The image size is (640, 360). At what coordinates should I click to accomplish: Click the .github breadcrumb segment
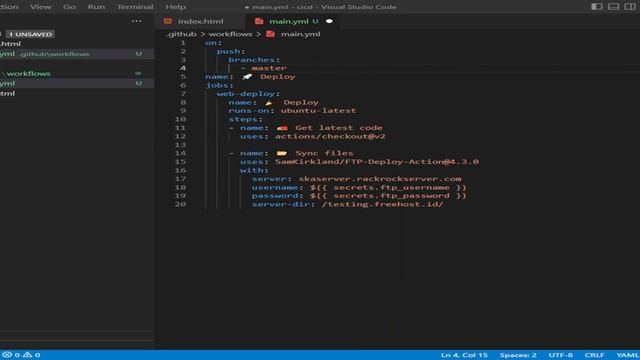coord(181,34)
